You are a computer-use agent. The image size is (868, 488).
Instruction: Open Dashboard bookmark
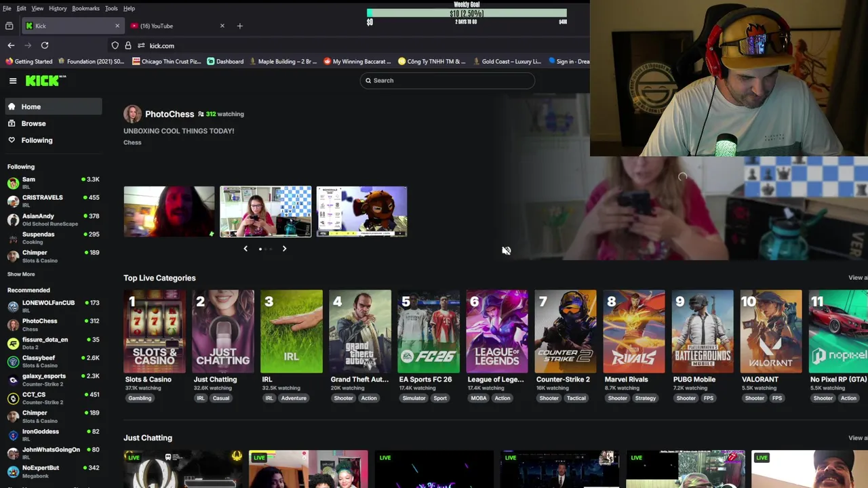tap(225, 62)
